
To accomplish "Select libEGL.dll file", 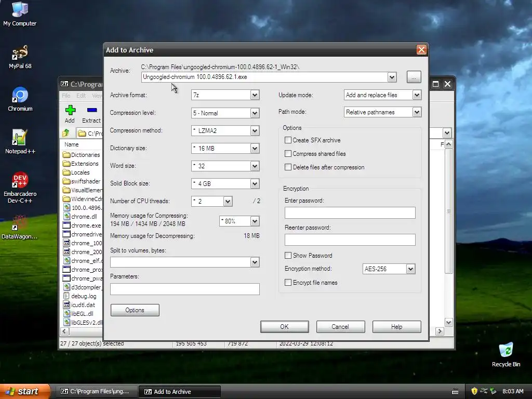I will (x=78, y=313).
